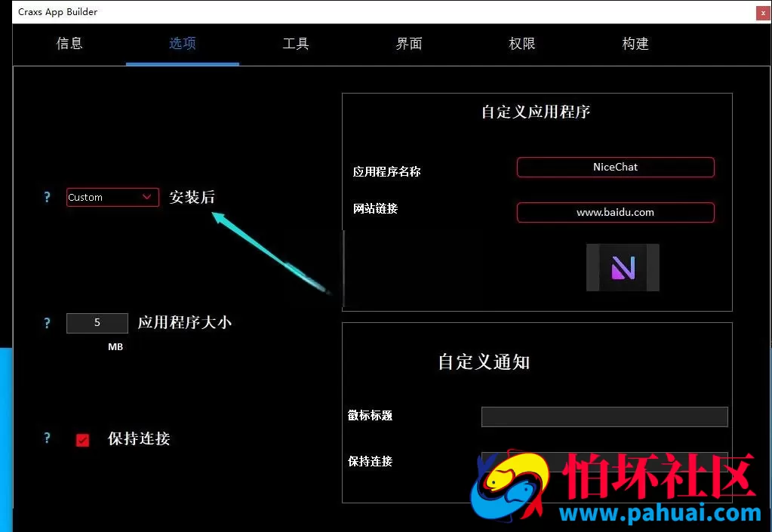772x532 pixels.
Task: Click the application size field containing 5
Action: pos(97,322)
